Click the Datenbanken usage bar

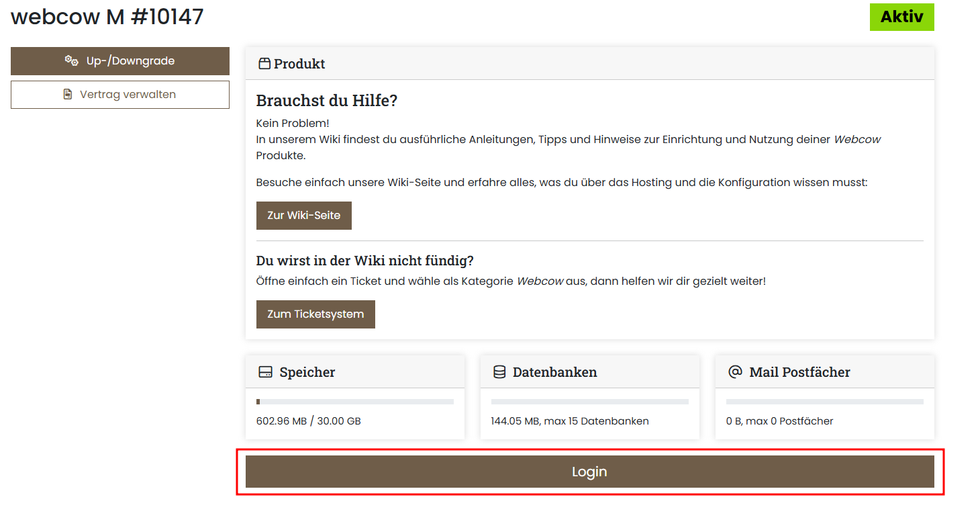(589, 401)
